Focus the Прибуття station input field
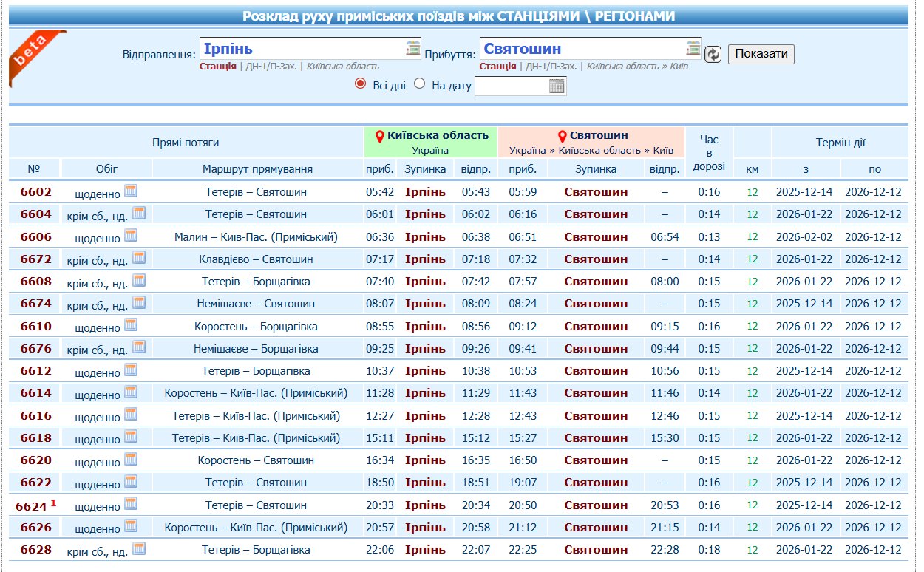This screenshot has height=572, width=924. (581, 49)
